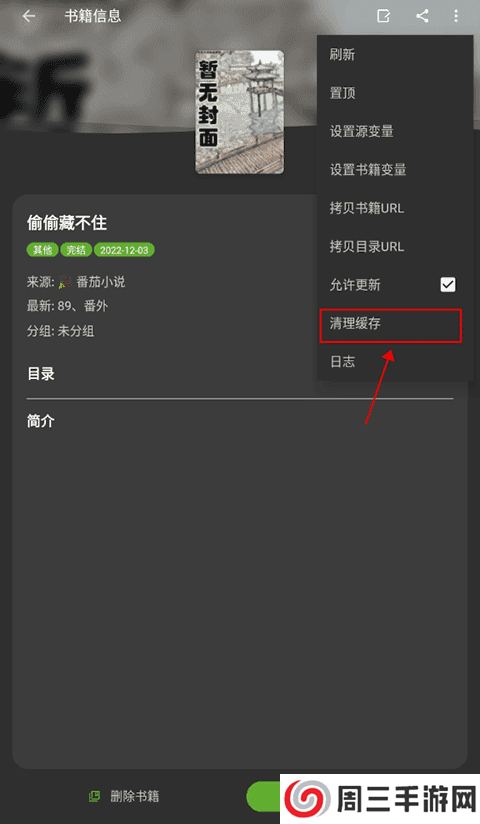Click the 暂无封面 book cover thumbnail
Viewport: 480px width, 824px height.
[x=240, y=112]
